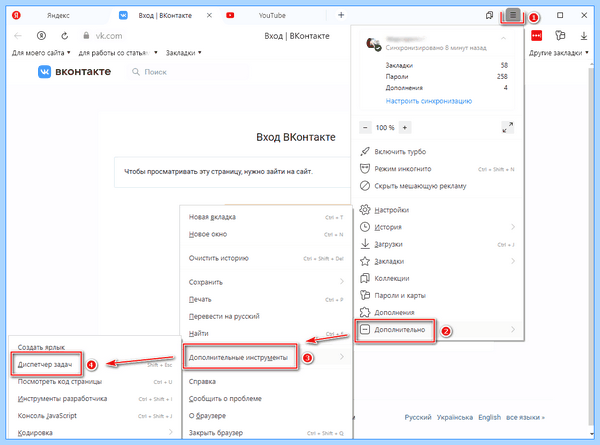Increase zoom with the plus button

point(405,127)
